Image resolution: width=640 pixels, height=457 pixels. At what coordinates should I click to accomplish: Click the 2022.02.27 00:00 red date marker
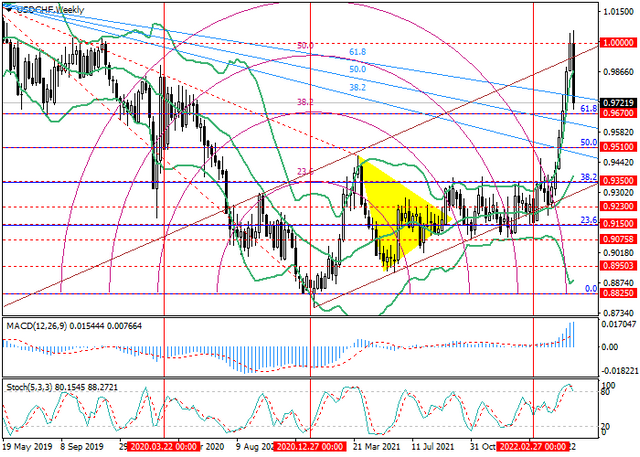pos(533,446)
